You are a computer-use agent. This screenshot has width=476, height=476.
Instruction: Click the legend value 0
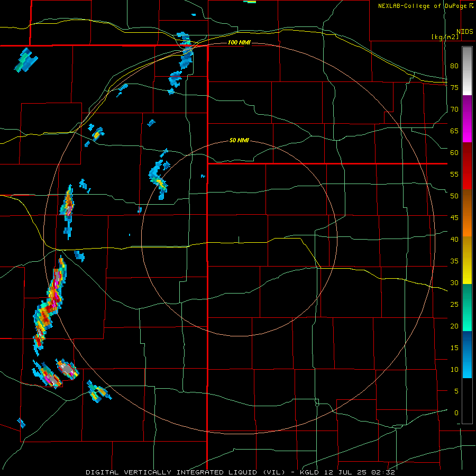456,413
